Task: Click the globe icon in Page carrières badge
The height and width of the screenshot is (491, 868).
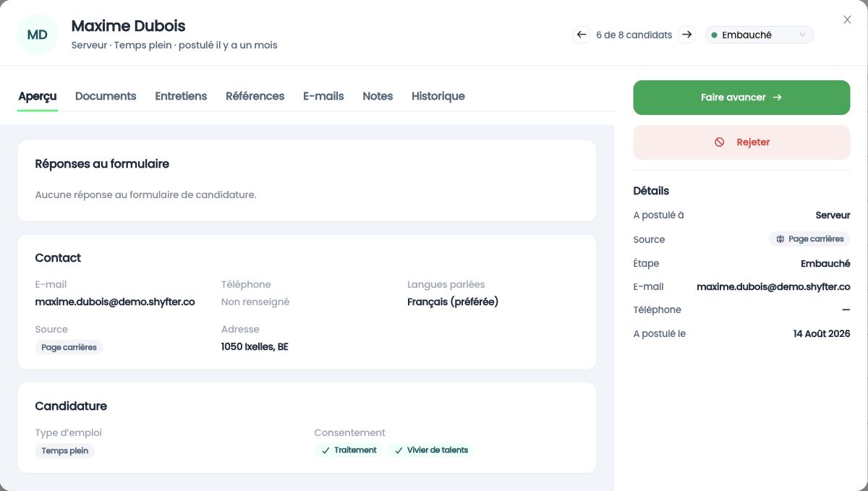Action: 780,239
